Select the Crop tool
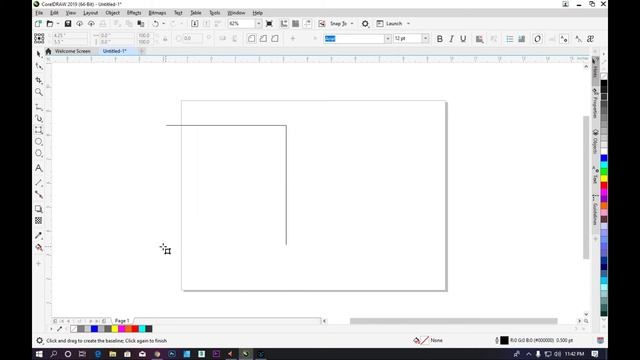640x360 pixels. click(x=39, y=80)
